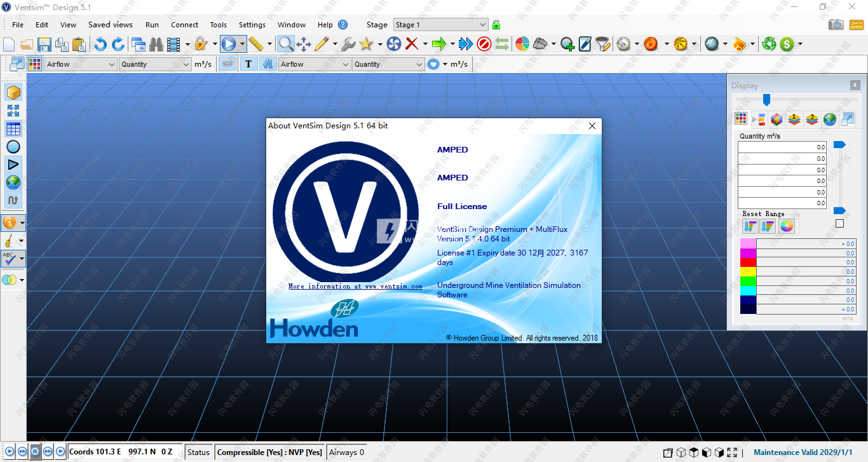Close the Display panel

point(855,85)
